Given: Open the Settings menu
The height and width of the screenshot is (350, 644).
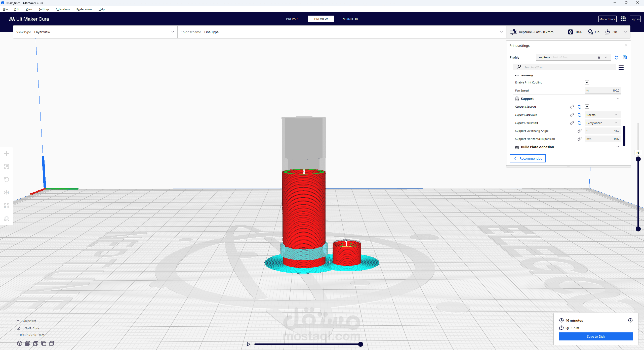Looking at the screenshot, I should tap(44, 9).
